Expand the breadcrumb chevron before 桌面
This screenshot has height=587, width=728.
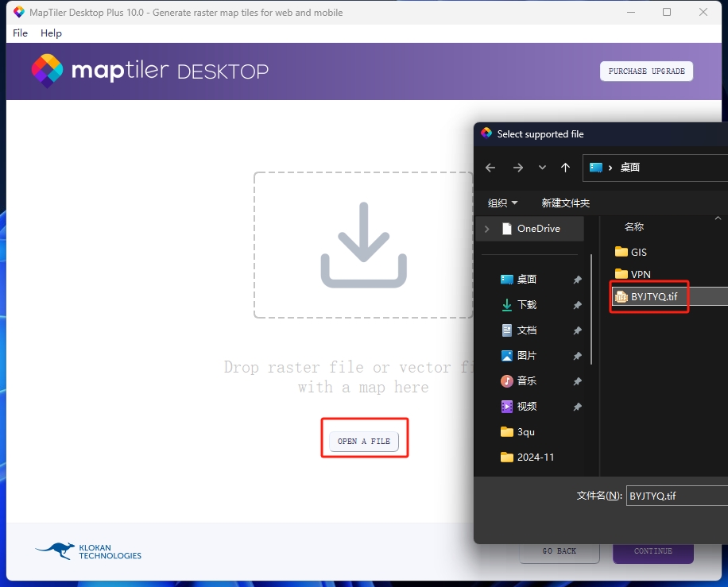point(610,168)
